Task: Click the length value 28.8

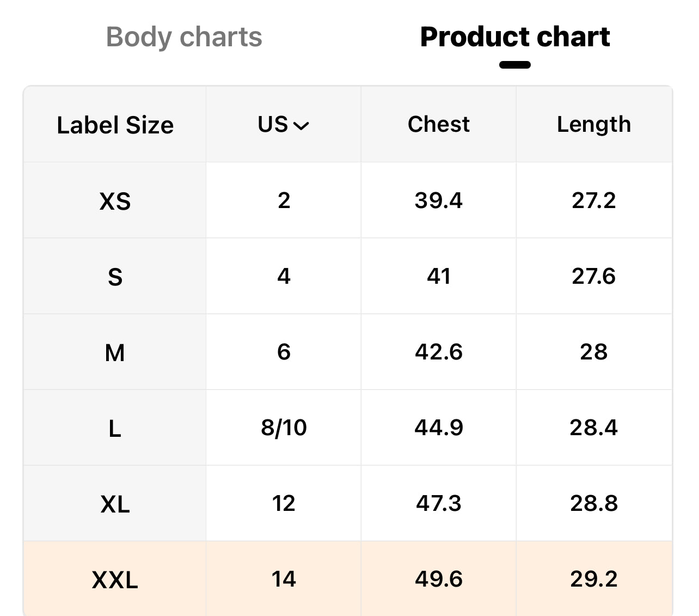Action: pyautogui.click(x=593, y=503)
